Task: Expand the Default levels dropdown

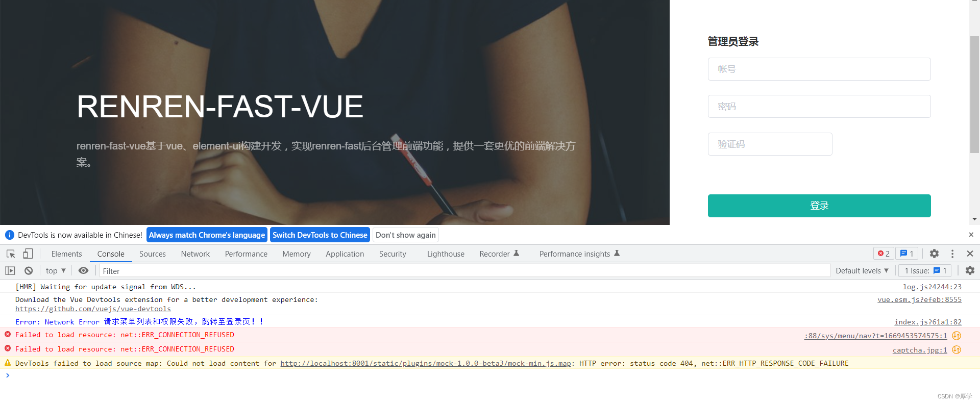Action: (862, 271)
